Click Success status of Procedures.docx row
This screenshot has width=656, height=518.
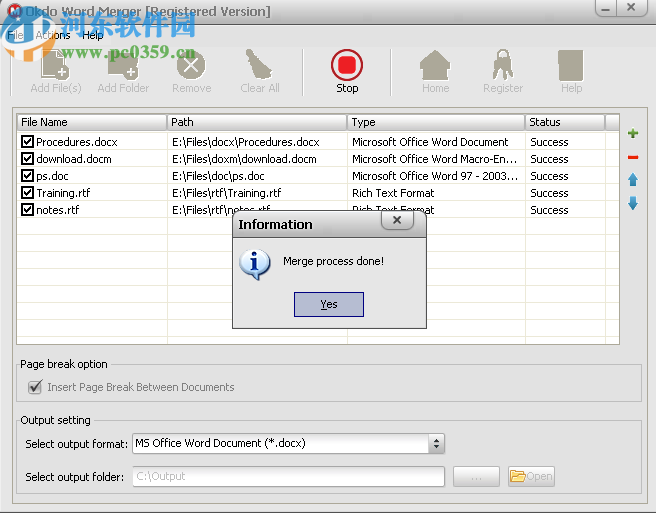(549, 142)
